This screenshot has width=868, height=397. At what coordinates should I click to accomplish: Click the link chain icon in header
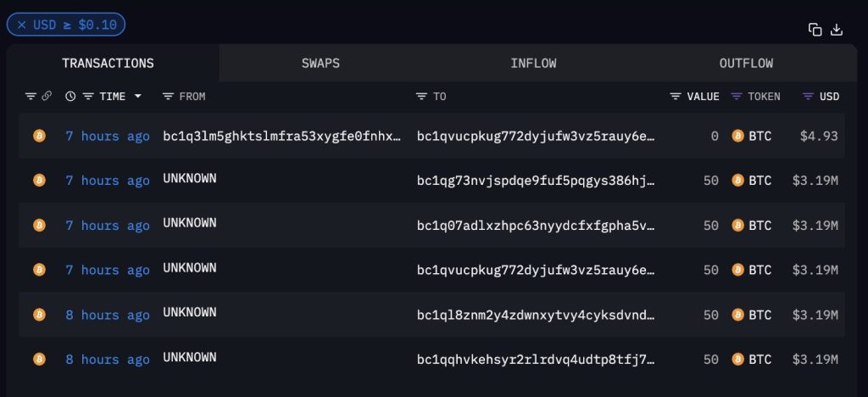47,97
